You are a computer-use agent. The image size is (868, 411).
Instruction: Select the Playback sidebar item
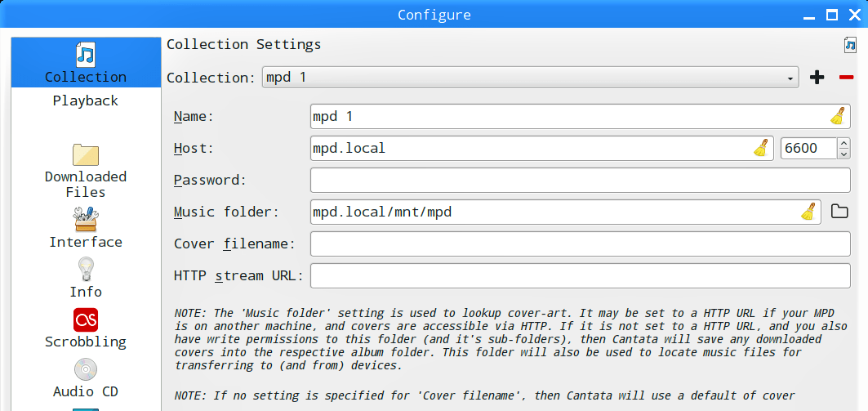(86, 101)
